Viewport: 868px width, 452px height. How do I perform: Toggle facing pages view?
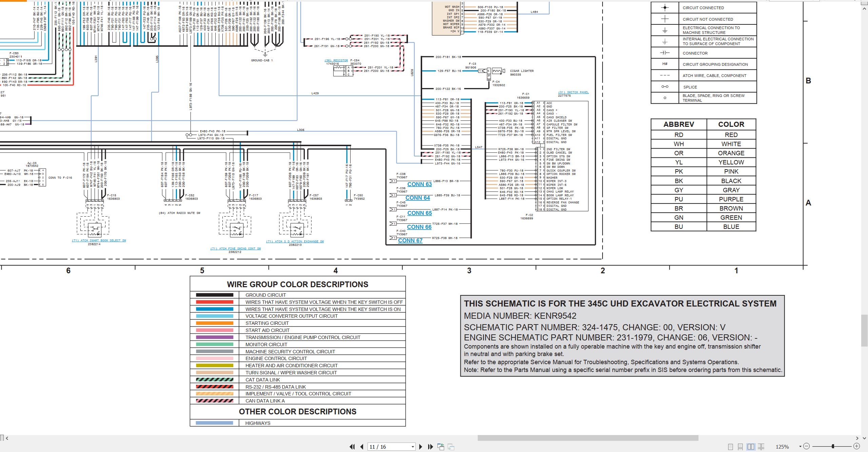[x=751, y=447]
